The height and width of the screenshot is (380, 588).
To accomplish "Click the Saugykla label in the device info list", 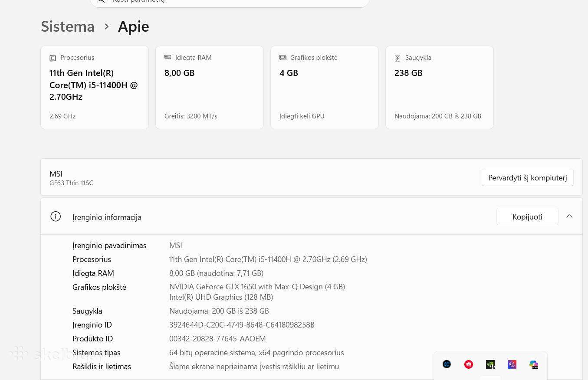I will 87,311.
